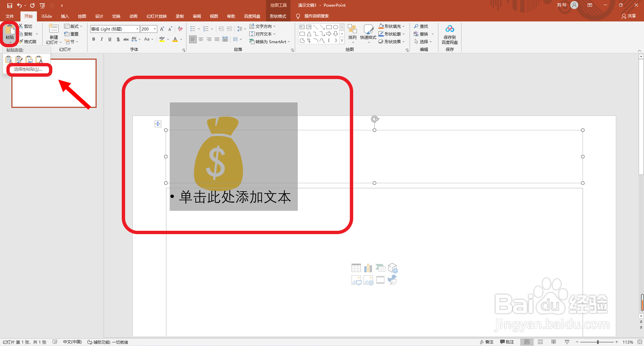Select the triangle shape in gallery

pyautogui.click(x=309, y=34)
